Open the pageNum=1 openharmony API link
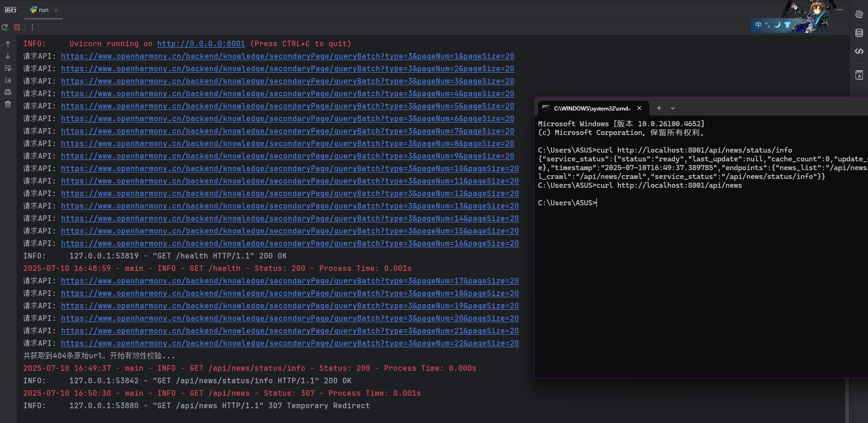The image size is (868, 423). [287, 56]
